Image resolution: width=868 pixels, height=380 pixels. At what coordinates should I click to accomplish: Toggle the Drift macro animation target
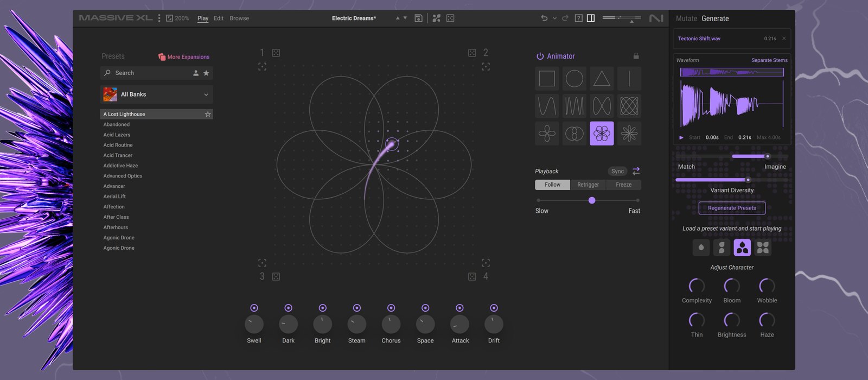(x=494, y=308)
